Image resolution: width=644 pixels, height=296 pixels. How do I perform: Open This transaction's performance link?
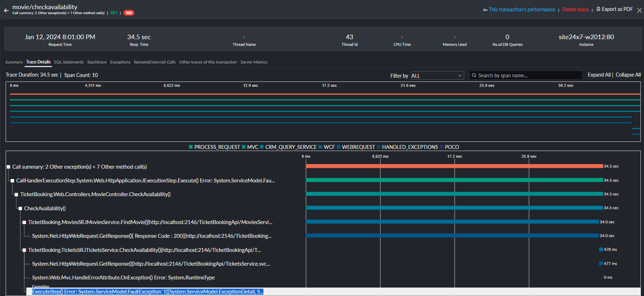522,10
